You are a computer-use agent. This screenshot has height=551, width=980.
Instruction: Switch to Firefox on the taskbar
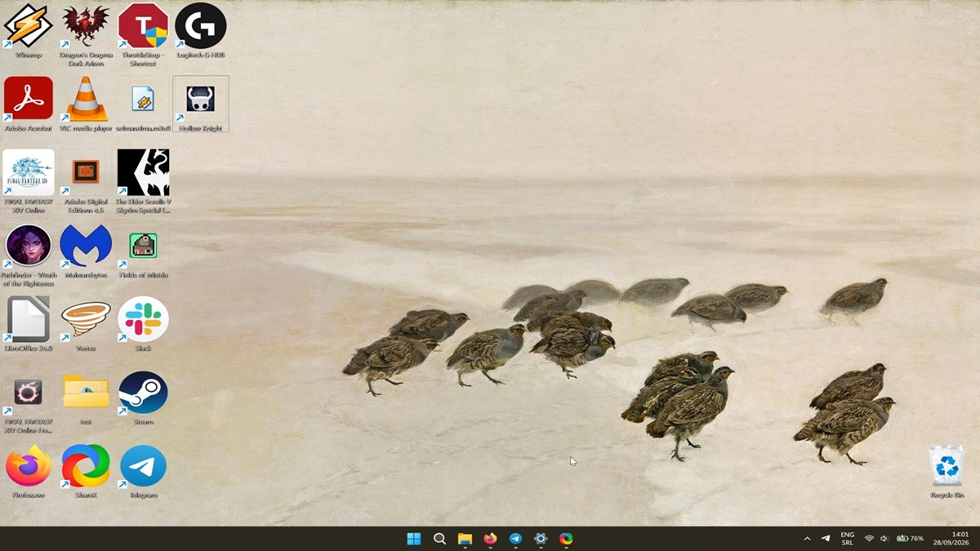(x=490, y=539)
